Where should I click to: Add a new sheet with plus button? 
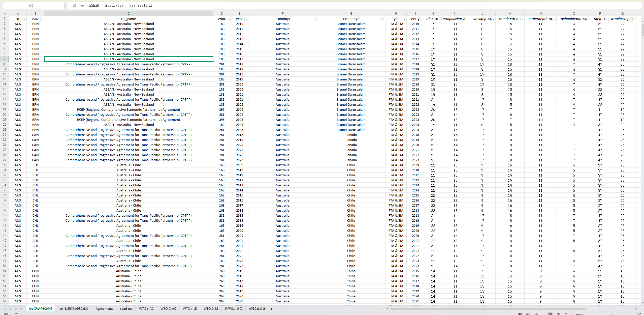[272, 309]
